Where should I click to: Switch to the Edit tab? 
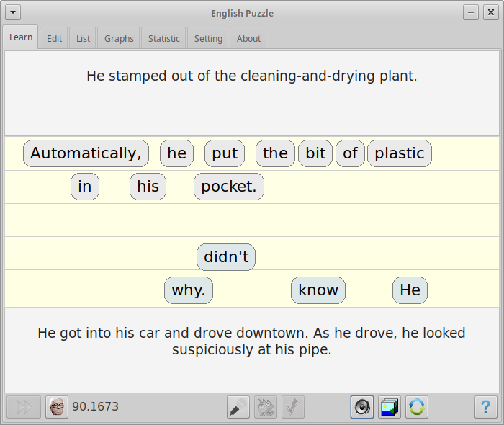(54, 39)
